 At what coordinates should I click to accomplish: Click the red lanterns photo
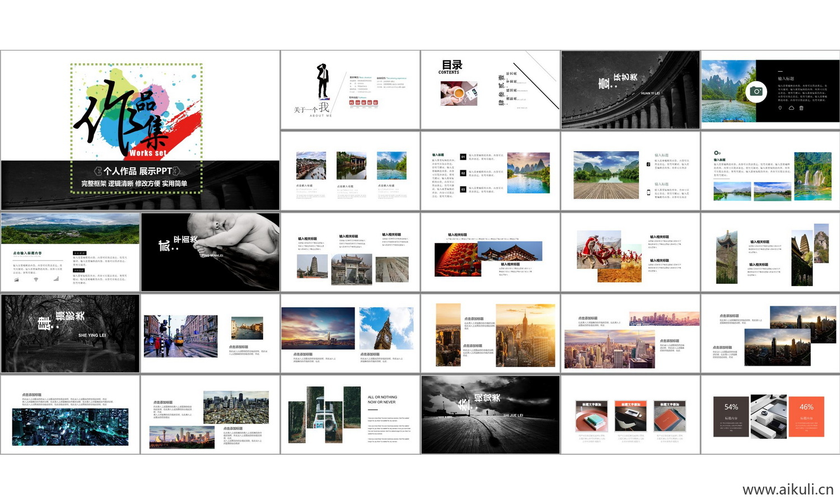(x=456, y=259)
